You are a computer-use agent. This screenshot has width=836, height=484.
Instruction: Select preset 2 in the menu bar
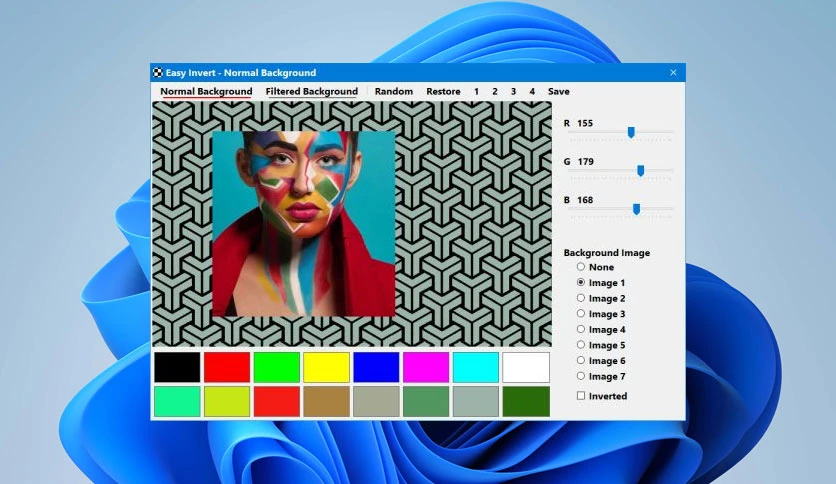coord(495,91)
